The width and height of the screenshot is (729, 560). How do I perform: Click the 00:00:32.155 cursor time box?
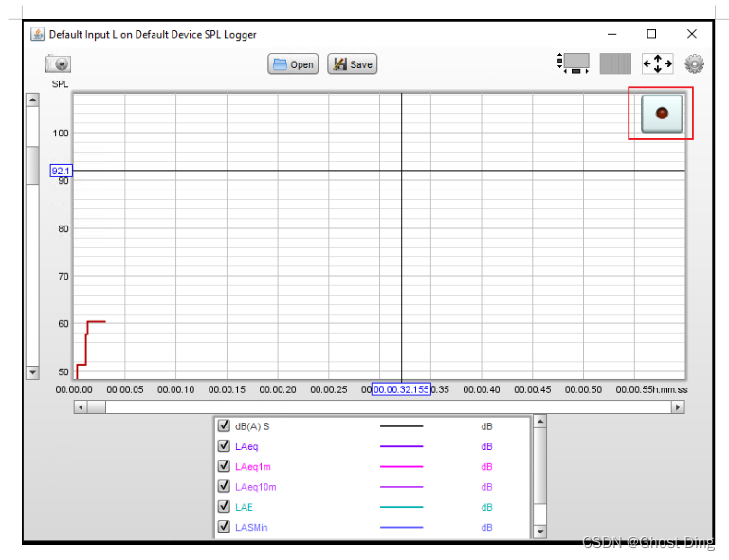pyautogui.click(x=401, y=389)
